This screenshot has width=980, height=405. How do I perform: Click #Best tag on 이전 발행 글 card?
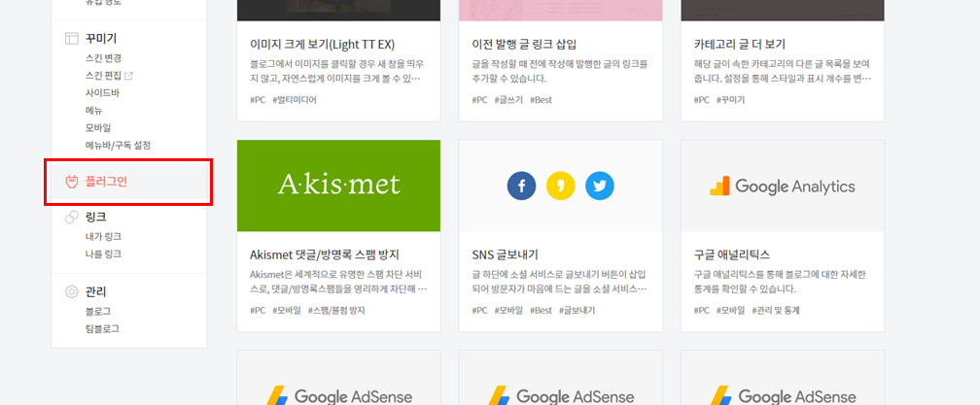tap(541, 100)
